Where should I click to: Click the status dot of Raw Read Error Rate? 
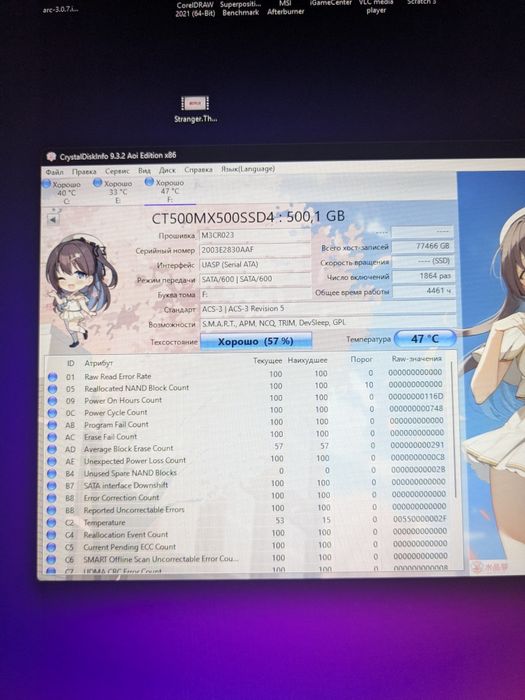coord(53,377)
